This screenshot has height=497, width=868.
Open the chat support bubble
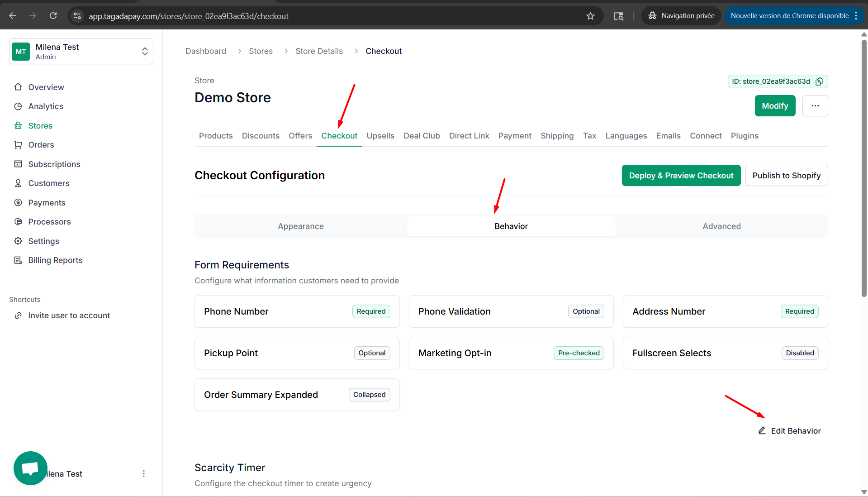coord(30,468)
